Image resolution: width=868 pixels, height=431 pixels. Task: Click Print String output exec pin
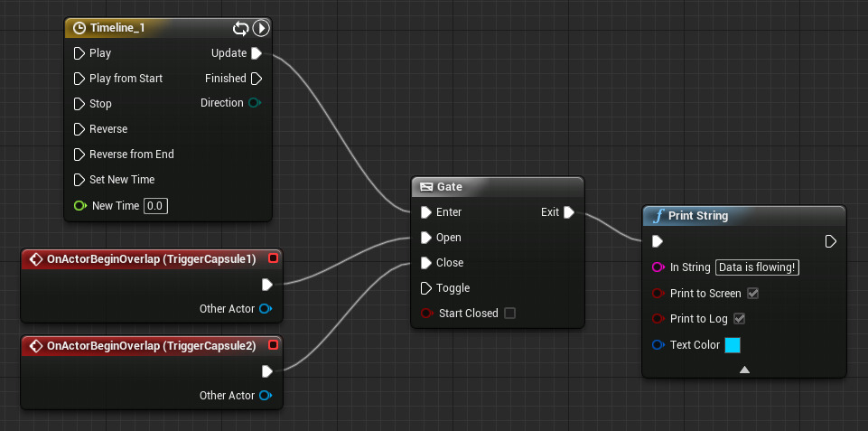[x=830, y=241]
